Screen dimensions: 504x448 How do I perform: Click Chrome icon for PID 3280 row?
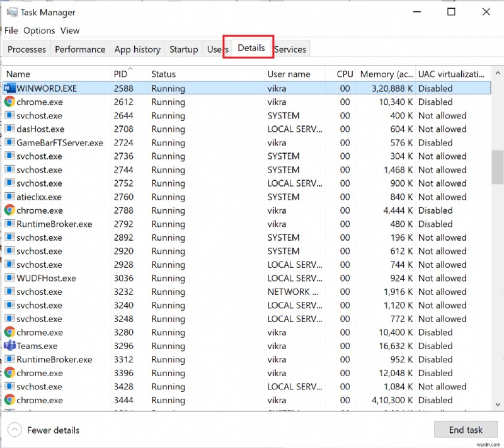click(x=9, y=332)
